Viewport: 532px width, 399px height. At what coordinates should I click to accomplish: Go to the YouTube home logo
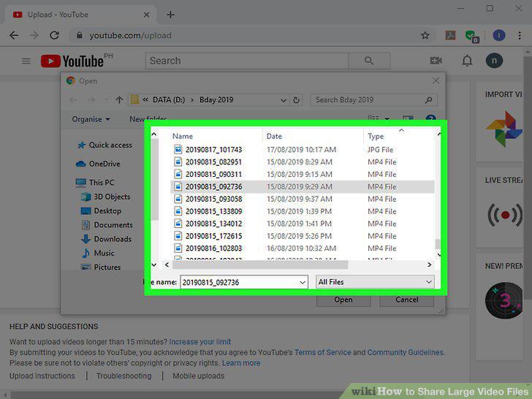click(72, 61)
